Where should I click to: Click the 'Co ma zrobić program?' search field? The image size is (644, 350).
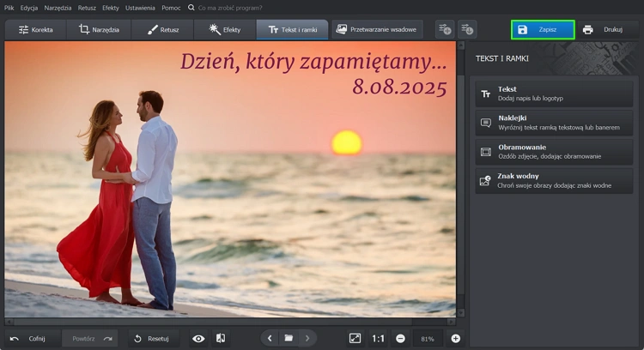[x=230, y=8]
